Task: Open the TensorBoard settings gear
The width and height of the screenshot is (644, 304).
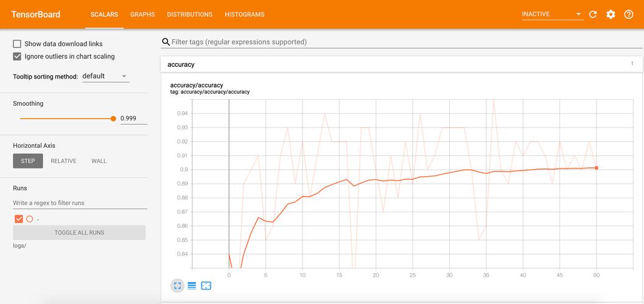Action: (x=611, y=15)
